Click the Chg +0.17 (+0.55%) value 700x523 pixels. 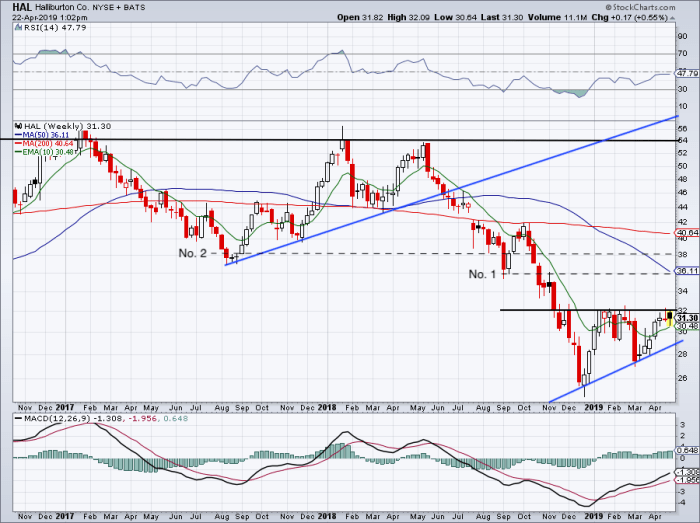click(630, 17)
